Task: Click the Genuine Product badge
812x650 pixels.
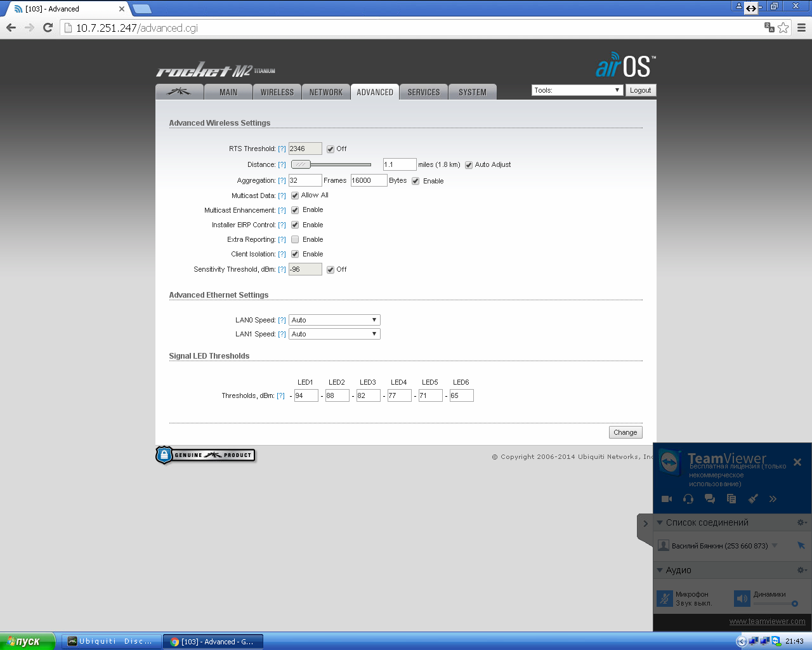Action: pyautogui.click(x=206, y=455)
